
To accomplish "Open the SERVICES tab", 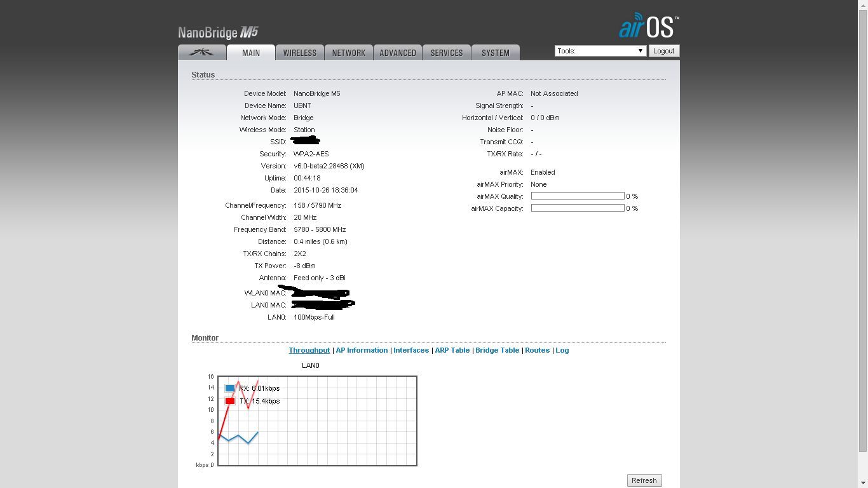I will [x=447, y=53].
